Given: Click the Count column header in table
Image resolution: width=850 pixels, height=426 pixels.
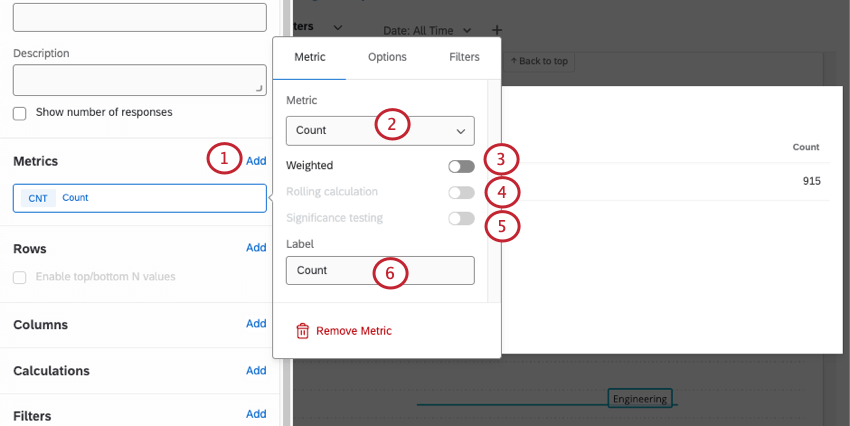Looking at the screenshot, I should [x=806, y=147].
